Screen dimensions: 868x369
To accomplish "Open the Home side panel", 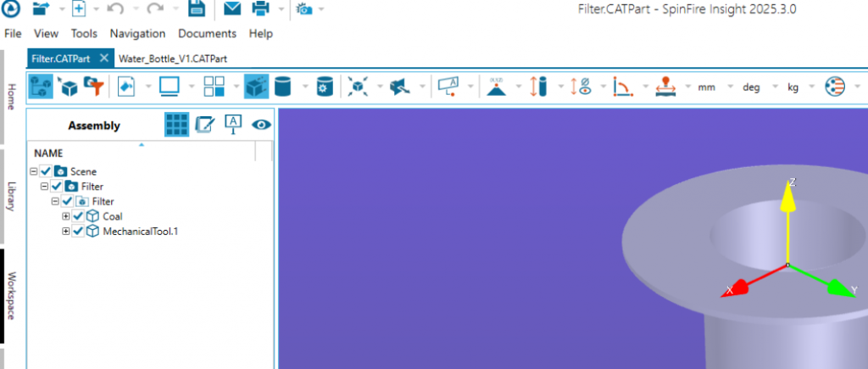I will [11, 95].
